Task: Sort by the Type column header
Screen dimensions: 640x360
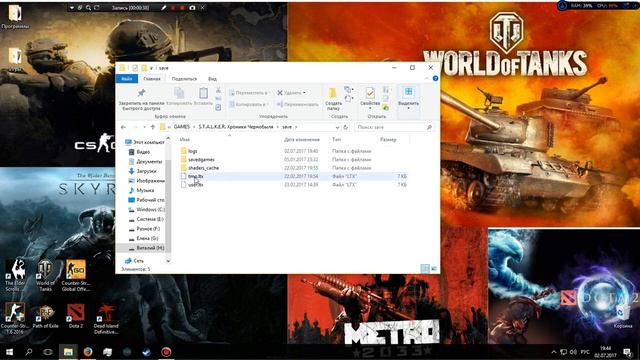Action: pos(336,140)
